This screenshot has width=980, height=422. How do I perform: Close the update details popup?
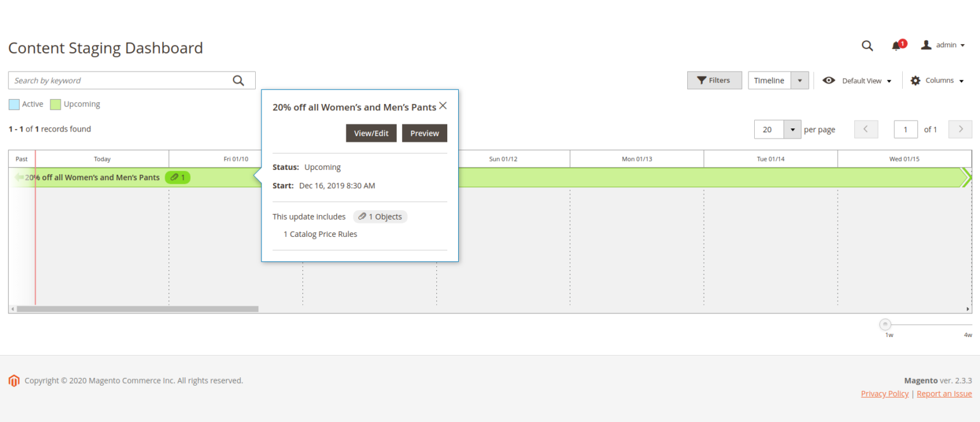443,106
